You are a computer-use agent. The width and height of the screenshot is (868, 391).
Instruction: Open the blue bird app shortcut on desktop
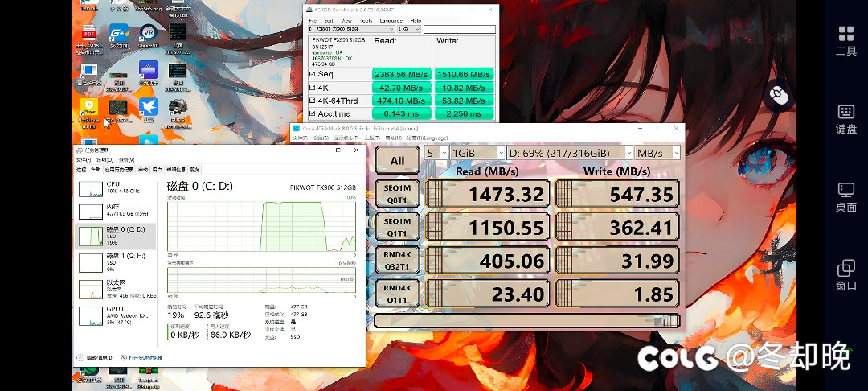pyautogui.click(x=148, y=106)
